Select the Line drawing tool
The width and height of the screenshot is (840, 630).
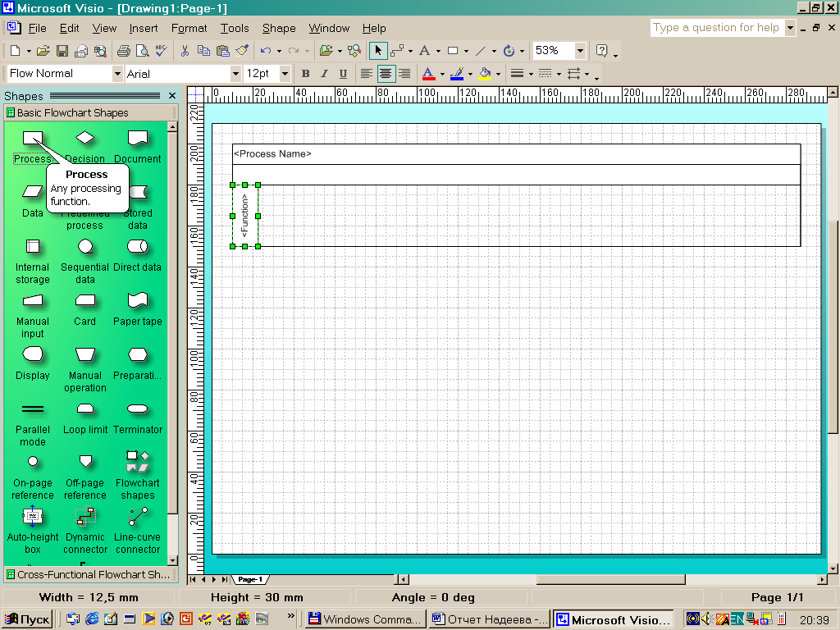pyautogui.click(x=481, y=50)
